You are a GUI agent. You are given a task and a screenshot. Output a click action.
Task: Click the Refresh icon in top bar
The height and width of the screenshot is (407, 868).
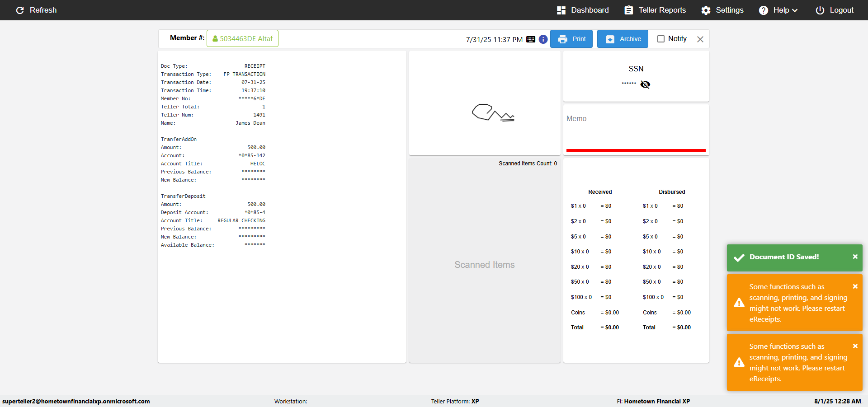[20, 10]
